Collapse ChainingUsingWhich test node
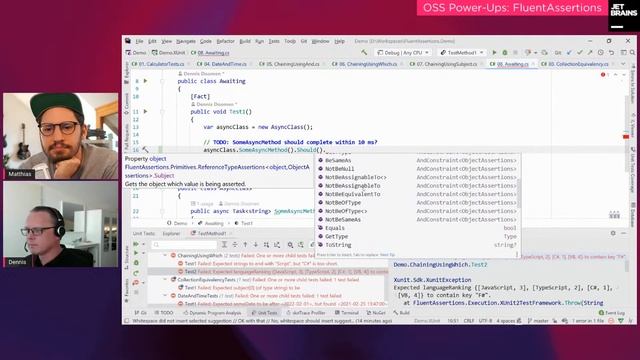Image resolution: width=640 pixels, height=360 pixels. 165,256
